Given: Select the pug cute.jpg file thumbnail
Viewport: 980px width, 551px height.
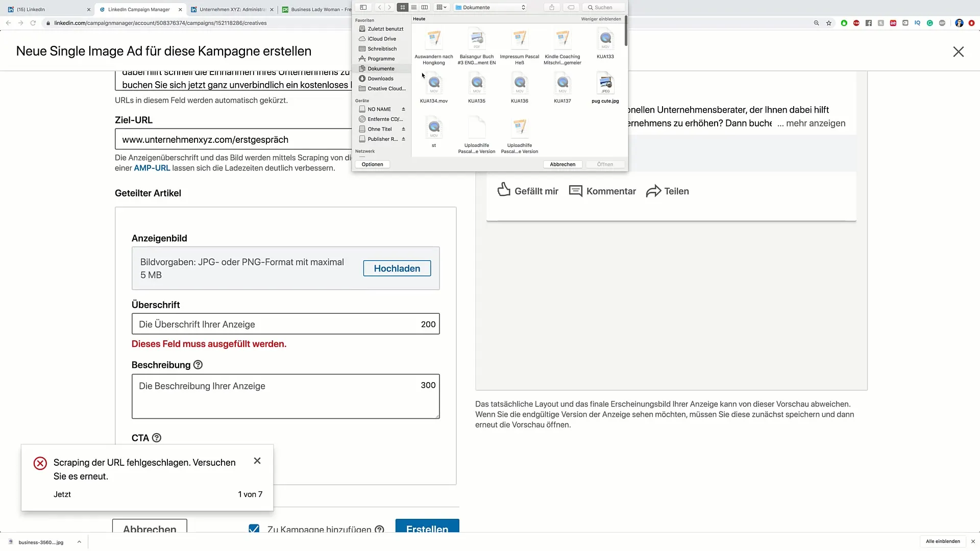Looking at the screenshot, I should [605, 84].
